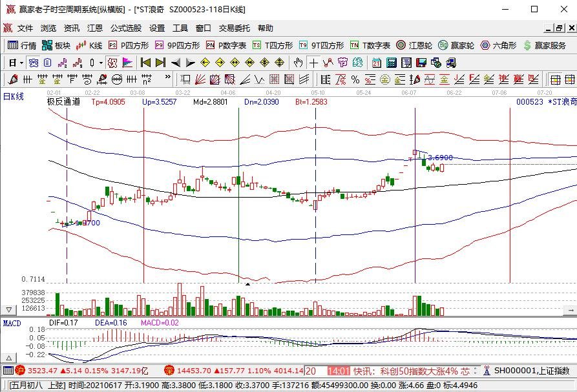
Task: Open the 江恩轮 Gann wheel
Action: (414, 45)
